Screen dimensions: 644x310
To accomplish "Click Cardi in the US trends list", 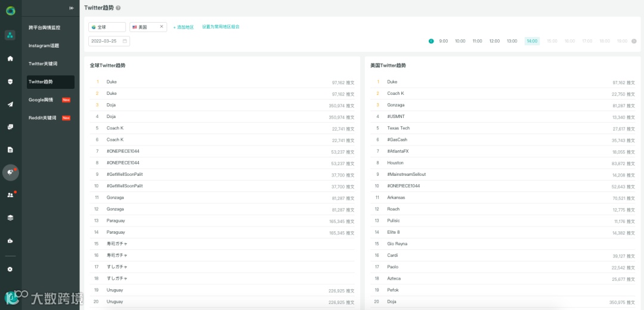I will [392, 255].
